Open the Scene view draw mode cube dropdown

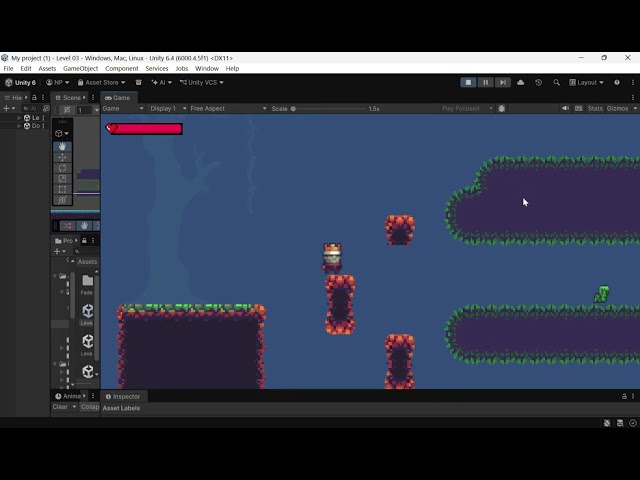click(x=62, y=133)
